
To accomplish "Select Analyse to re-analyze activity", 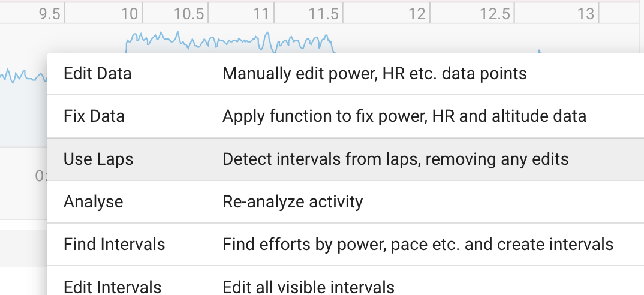I will click(x=346, y=201).
